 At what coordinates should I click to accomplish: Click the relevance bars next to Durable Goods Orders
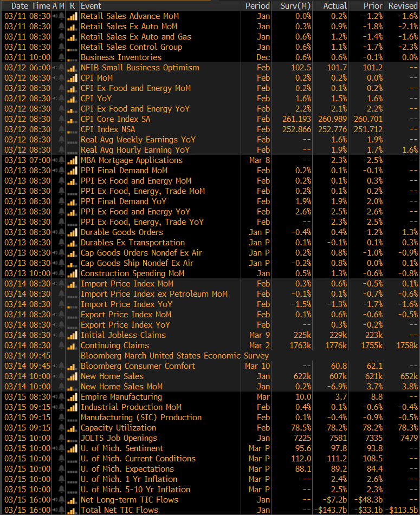72,232
